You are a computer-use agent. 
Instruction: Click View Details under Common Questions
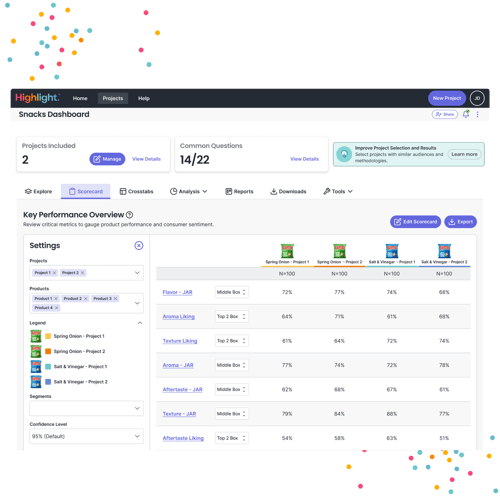click(304, 159)
